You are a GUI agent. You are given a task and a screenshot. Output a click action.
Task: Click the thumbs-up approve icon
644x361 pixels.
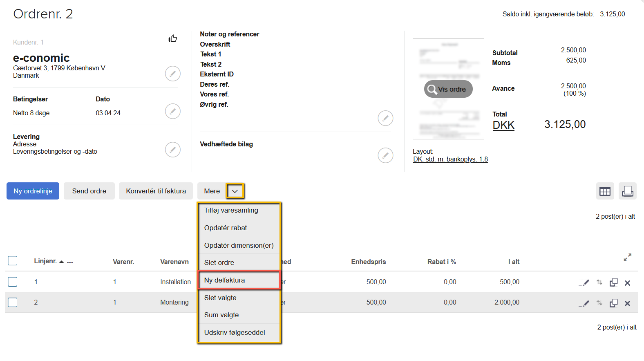click(x=173, y=38)
